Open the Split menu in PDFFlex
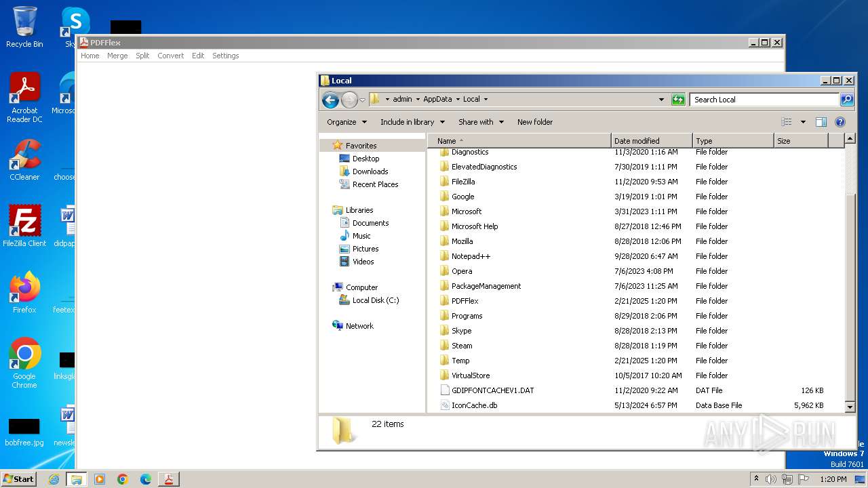868x488 pixels. tap(142, 56)
